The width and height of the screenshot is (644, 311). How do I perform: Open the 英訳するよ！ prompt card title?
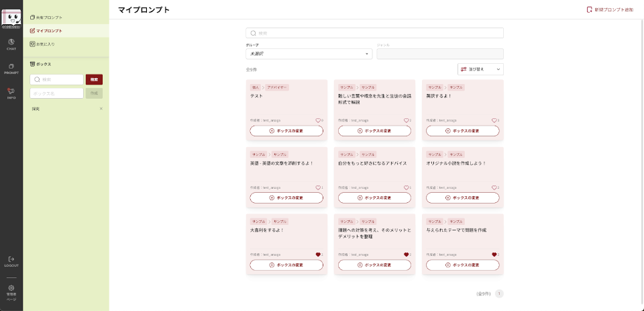coord(439,96)
